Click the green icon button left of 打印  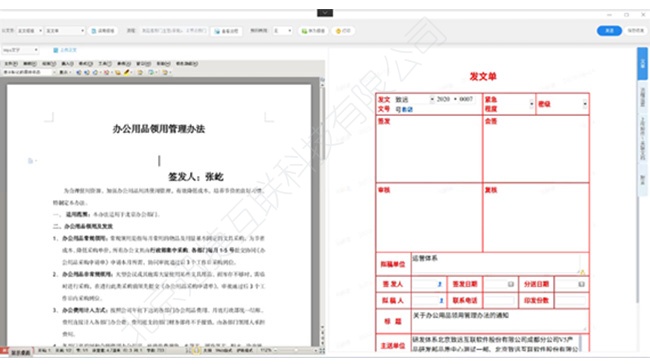pos(313,31)
